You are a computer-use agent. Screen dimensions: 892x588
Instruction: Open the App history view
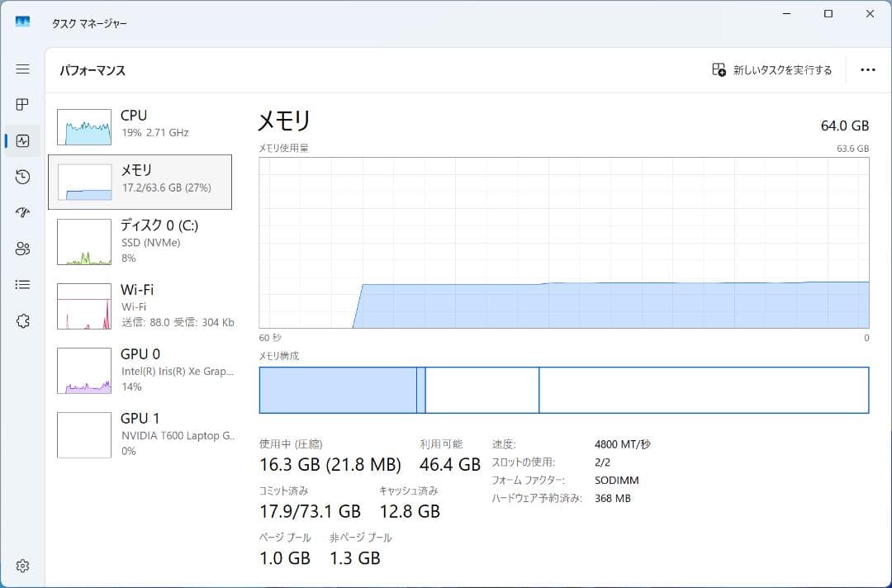click(x=22, y=177)
